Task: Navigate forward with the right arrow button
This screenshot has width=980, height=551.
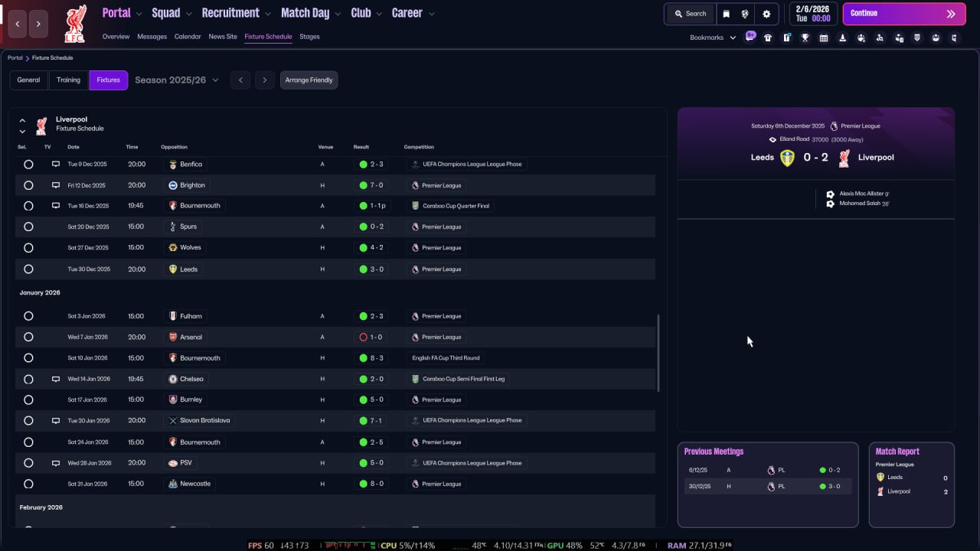Action: 39,24
